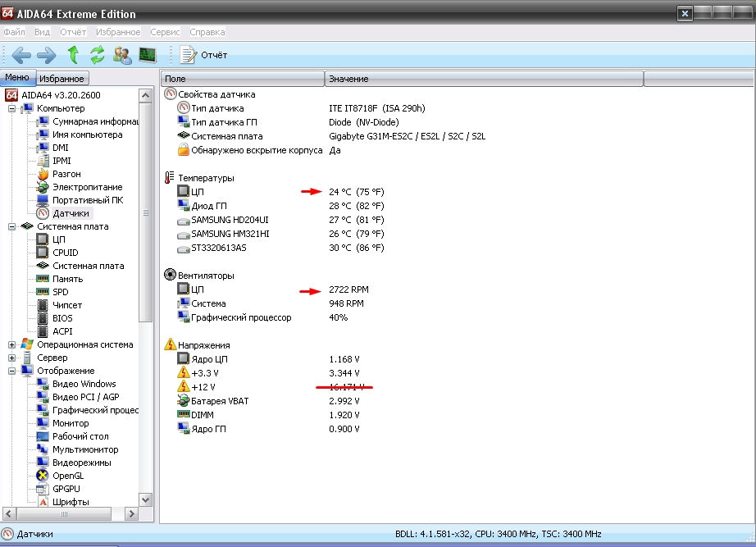Click the Рабочий стол icon
Image resolution: width=756 pixels, height=547 pixels.
(43, 436)
